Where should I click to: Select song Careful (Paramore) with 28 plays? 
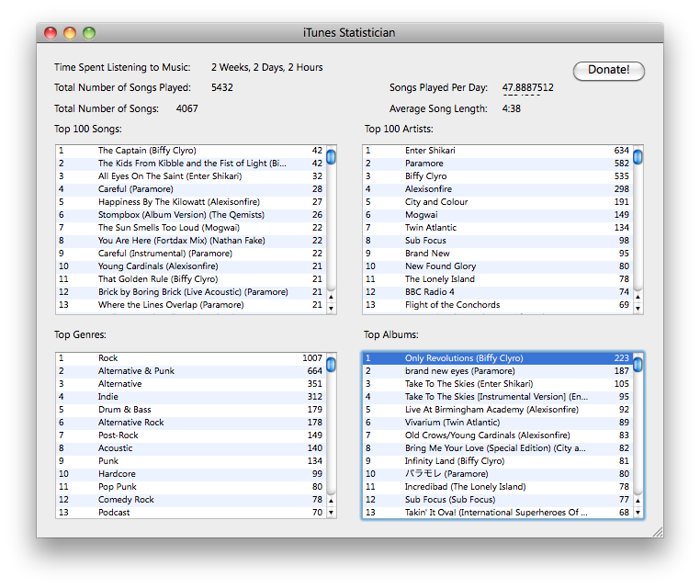point(191,189)
